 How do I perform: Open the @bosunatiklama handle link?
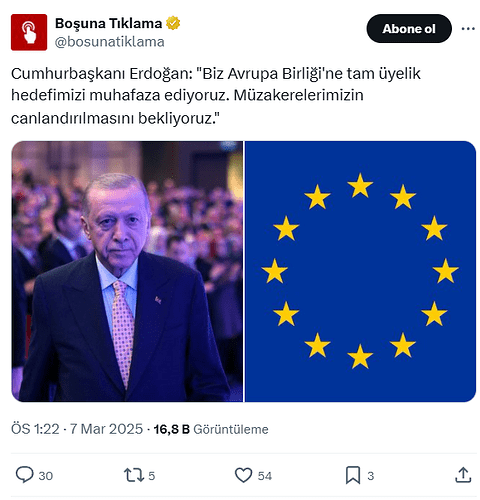click(110, 42)
